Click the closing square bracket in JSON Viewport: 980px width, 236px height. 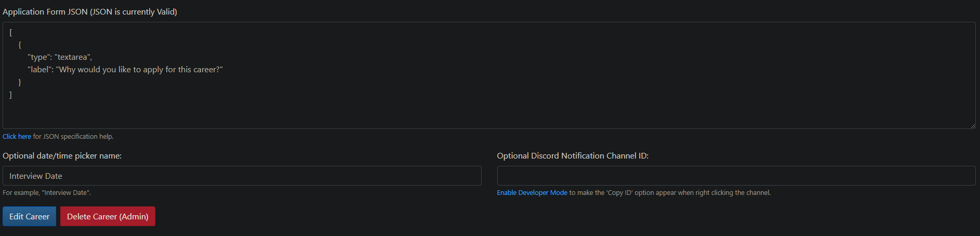pyautogui.click(x=10, y=95)
